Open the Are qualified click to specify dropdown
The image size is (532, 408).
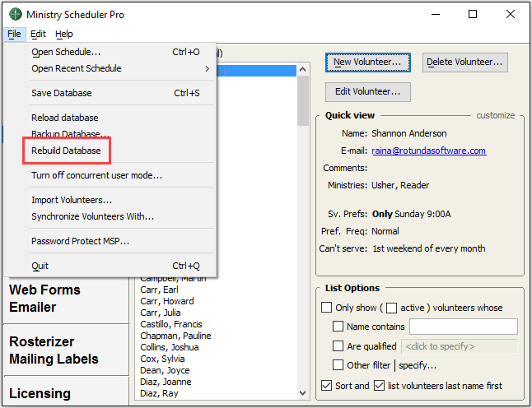[460, 346]
